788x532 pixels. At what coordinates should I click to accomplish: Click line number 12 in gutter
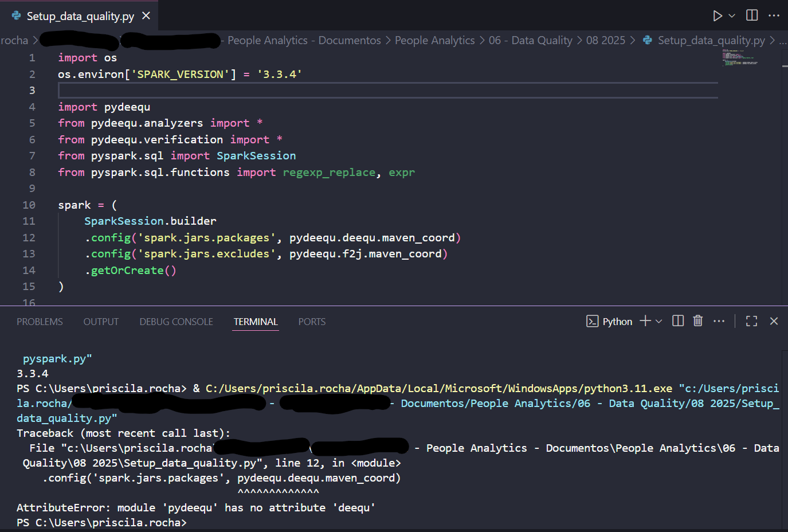pos(29,237)
